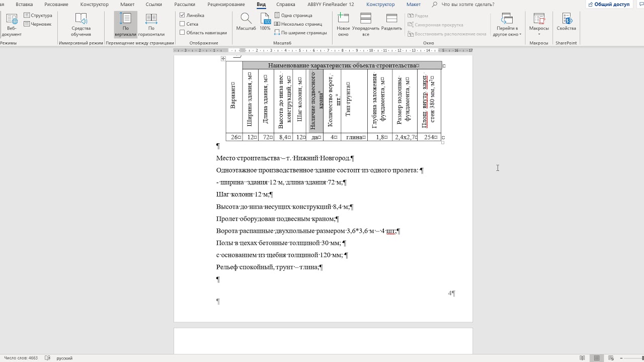Open Средства обучения immersive tools
This screenshot has width=644, height=362.
[80, 25]
